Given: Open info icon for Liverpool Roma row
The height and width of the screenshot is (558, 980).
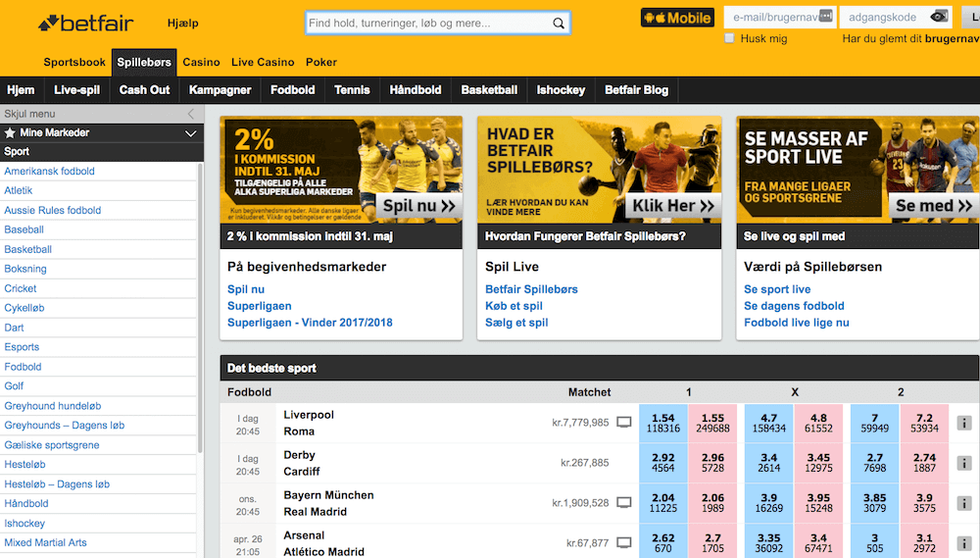Looking at the screenshot, I should pyautogui.click(x=964, y=423).
